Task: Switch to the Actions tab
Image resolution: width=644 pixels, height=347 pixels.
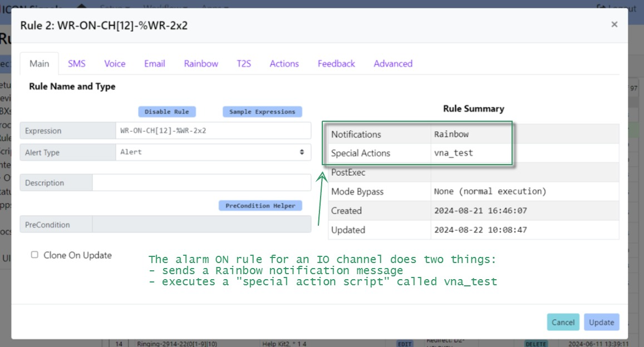Action: coord(284,64)
